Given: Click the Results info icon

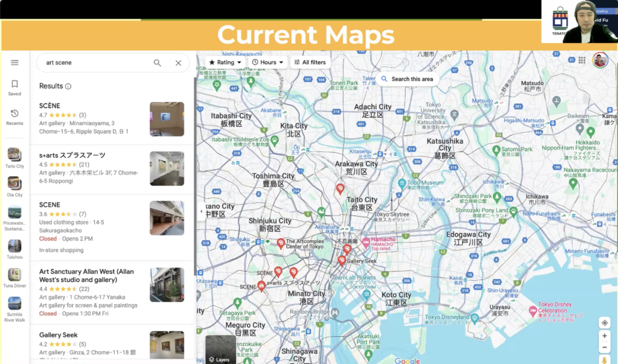Looking at the screenshot, I should 68,86.
